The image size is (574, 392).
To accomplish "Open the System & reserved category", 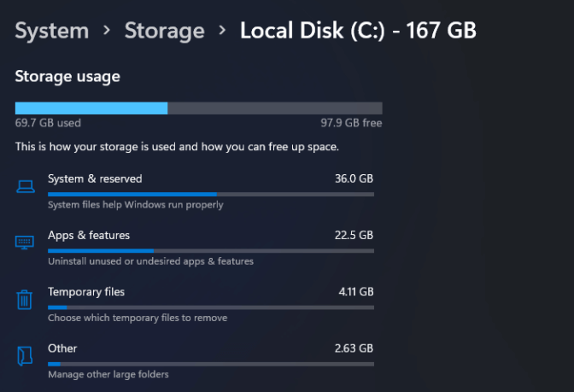I will point(95,178).
